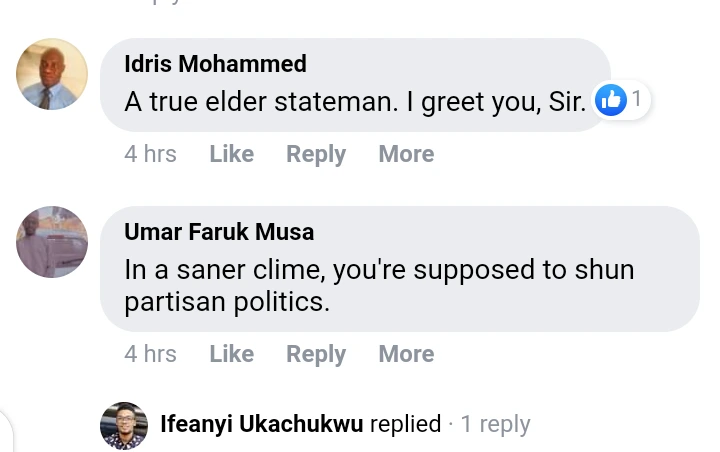
Task: Open Idris Mohammed's profile picture
Action: (x=52, y=74)
